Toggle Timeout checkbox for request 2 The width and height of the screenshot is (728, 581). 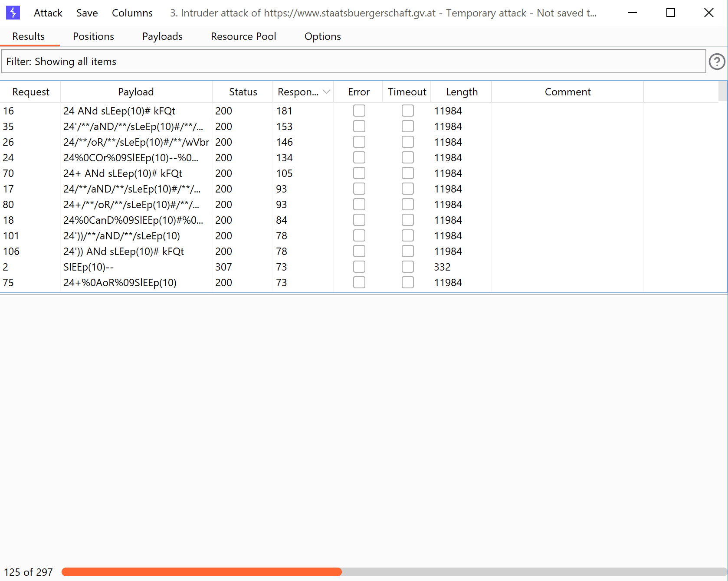pyautogui.click(x=408, y=267)
